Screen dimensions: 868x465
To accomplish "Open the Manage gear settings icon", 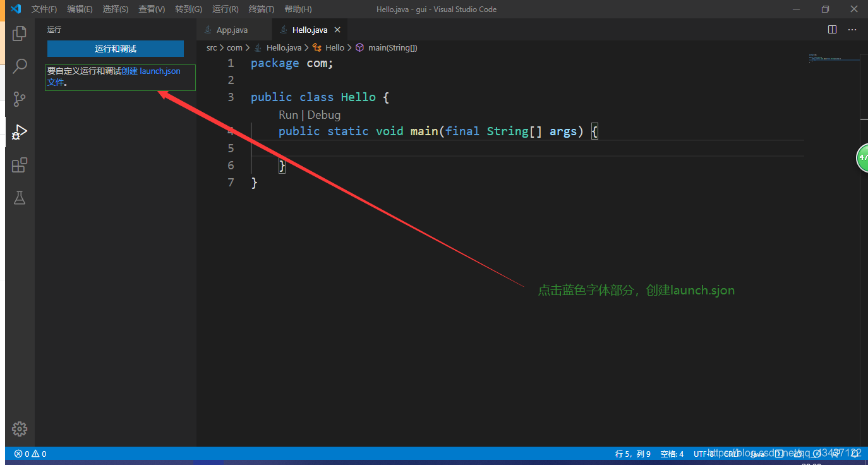I will (20, 428).
